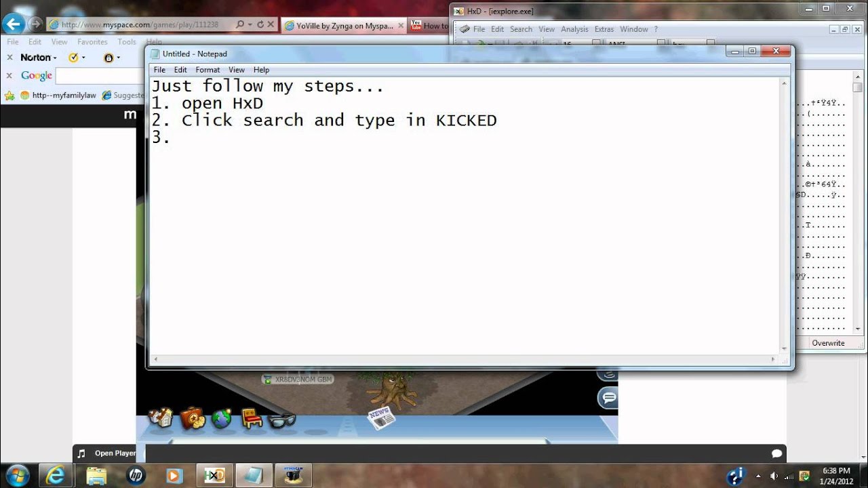Click the address bar search magnifier icon
The image size is (868, 488).
pyautogui.click(x=239, y=24)
